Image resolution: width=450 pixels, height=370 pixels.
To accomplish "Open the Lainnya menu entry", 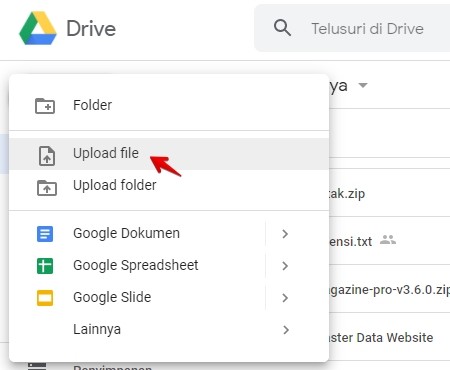I will [x=169, y=329].
